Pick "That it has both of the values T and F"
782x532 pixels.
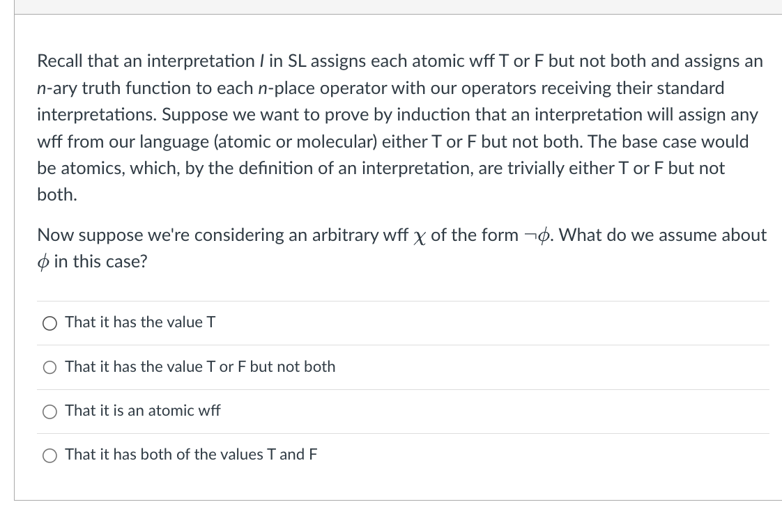190,455
